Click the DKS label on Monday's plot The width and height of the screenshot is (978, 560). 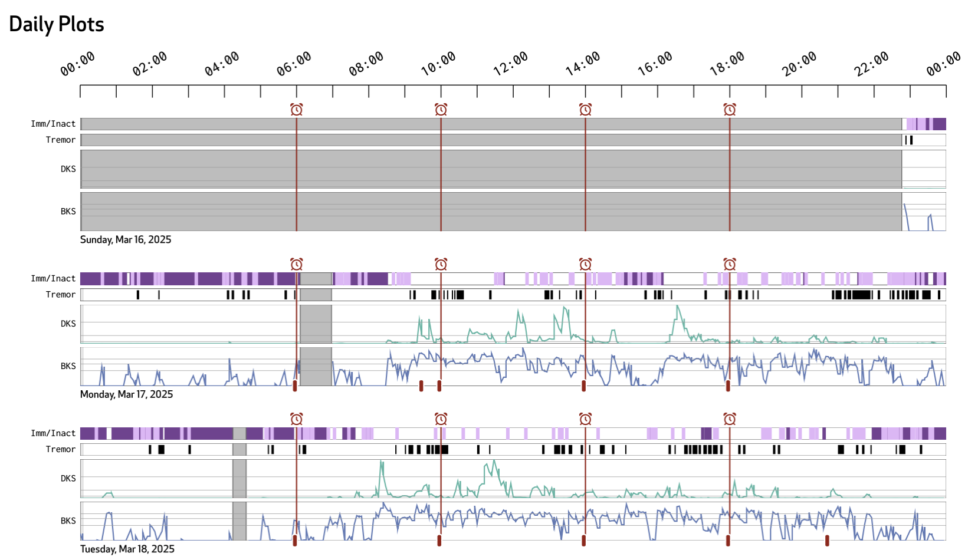click(68, 323)
